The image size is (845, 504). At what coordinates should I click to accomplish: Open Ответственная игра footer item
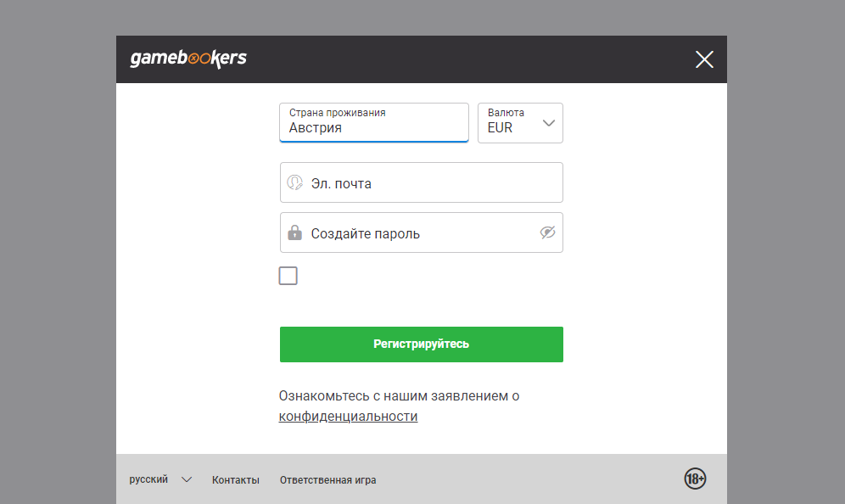click(327, 479)
